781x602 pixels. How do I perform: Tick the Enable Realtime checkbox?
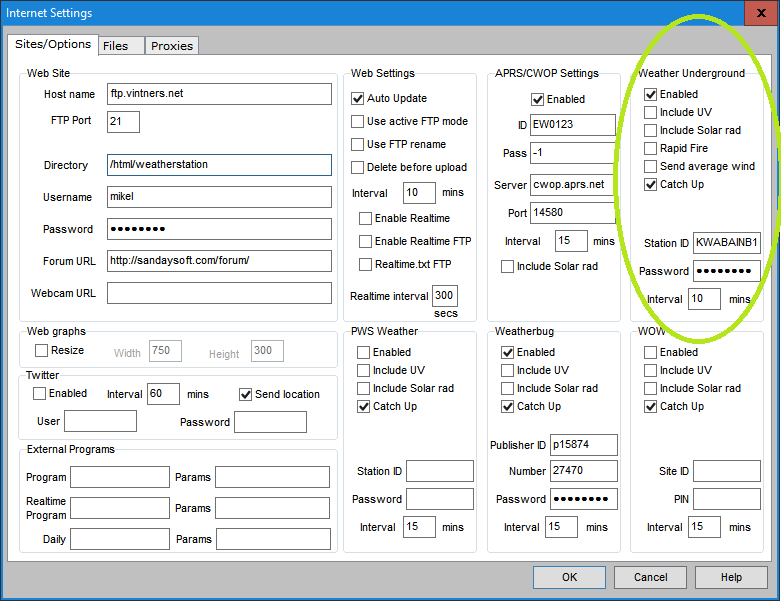366,219
